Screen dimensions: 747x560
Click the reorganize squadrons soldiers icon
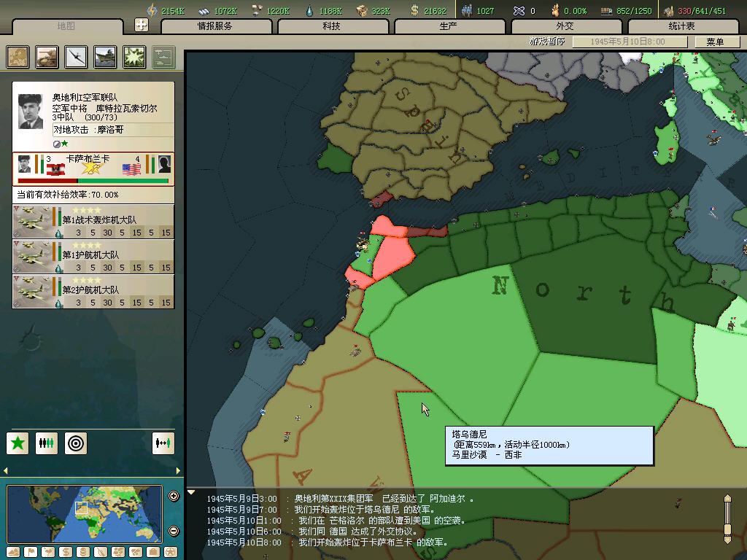pos(47,443)
